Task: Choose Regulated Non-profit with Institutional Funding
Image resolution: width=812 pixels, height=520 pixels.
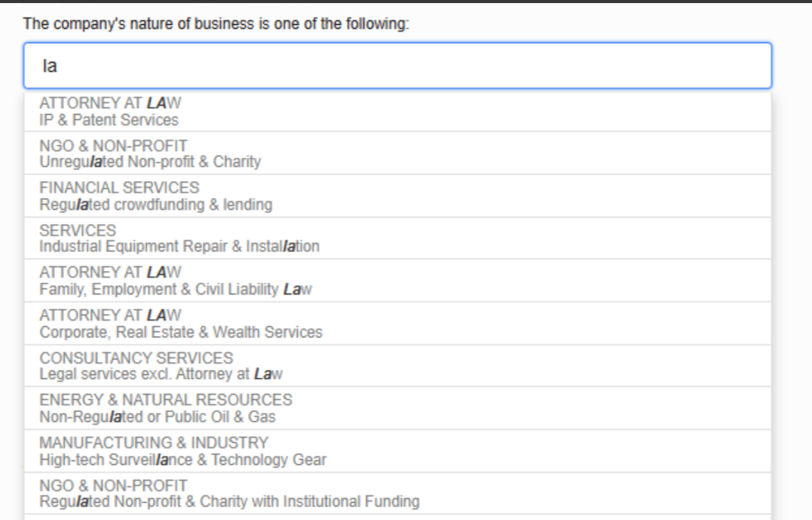Action: 229,501
